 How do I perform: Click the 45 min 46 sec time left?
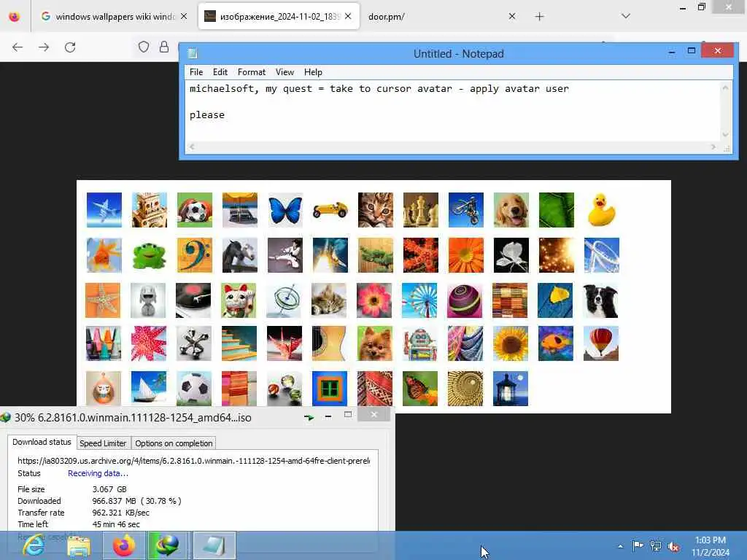point(116,524)
